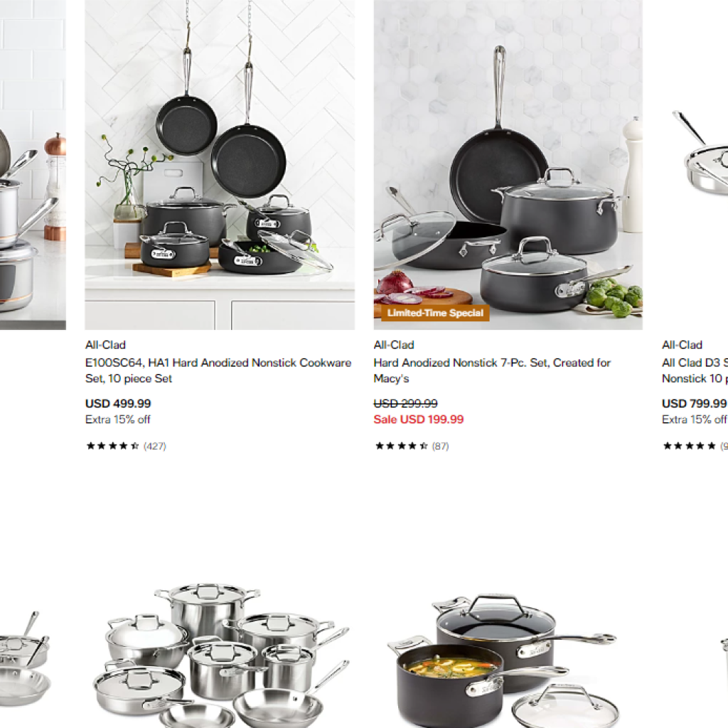The height and width of the screenshot is (728, 728).
Task: Click the struck-through USD 299.99 price
Action: 405,404
